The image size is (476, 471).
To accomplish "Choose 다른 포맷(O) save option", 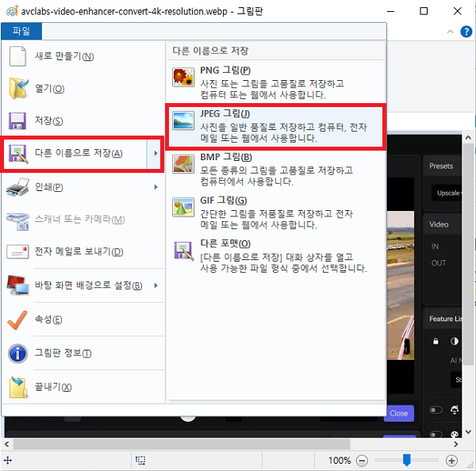I will click(275, 255).
